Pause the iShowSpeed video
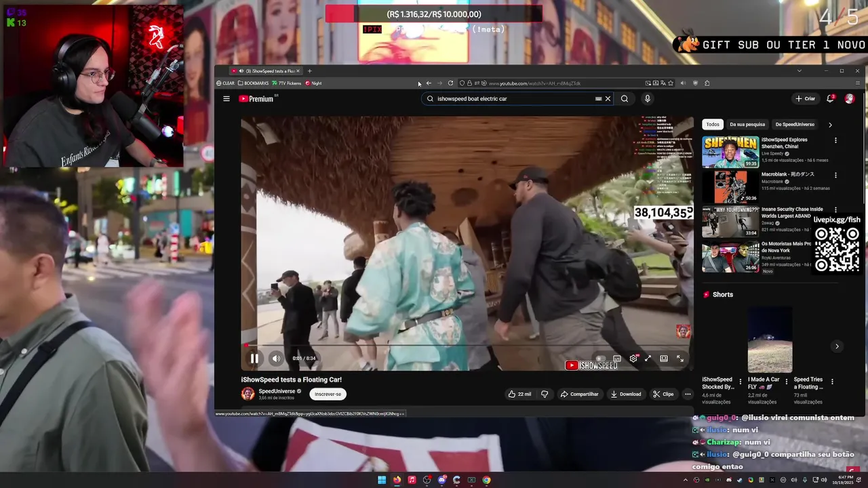The width and height of the screenshot is (868, 488). [254, 359]
